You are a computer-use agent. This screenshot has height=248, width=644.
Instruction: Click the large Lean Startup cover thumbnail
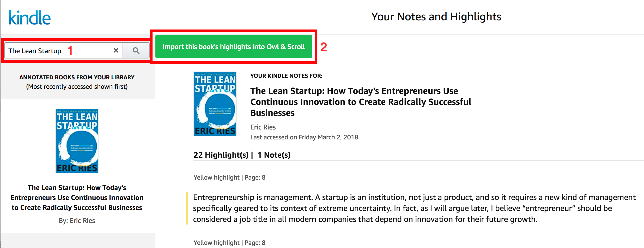pyautogui.click(x=215, y=104)
